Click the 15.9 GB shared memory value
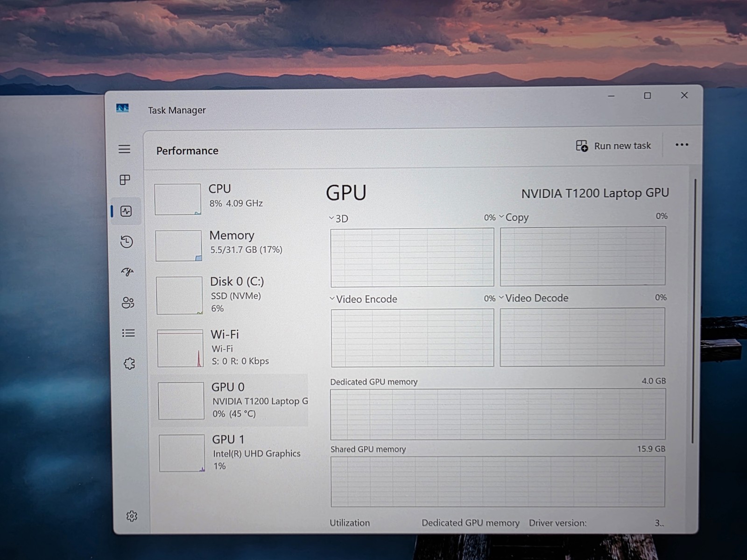Image resolution: width=747 pixels, height=560 pixels. (x=651, y=448)
